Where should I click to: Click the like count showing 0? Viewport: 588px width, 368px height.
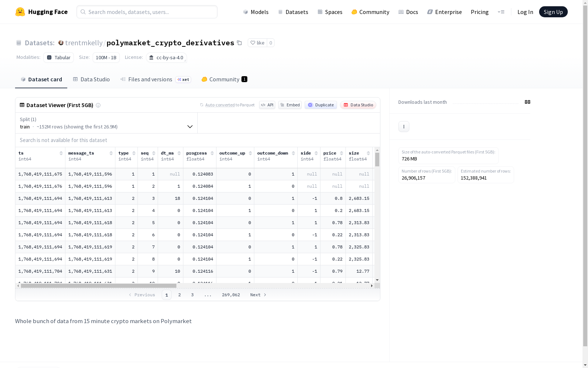click(x=271, y=43)
